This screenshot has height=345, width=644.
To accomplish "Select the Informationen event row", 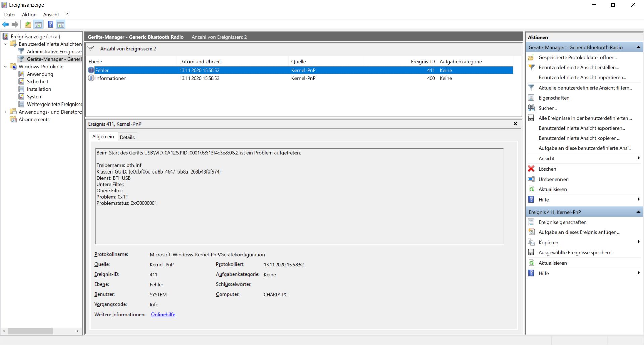I will coord(300,78).
